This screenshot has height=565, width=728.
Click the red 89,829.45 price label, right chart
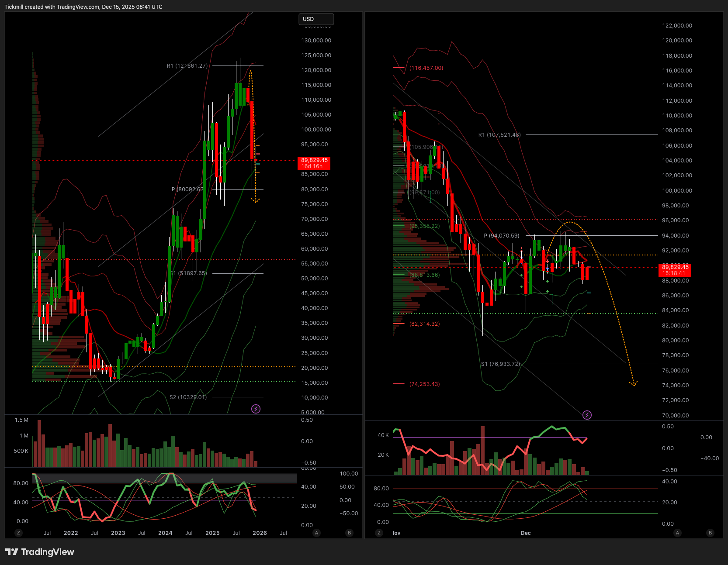point(675,270)
